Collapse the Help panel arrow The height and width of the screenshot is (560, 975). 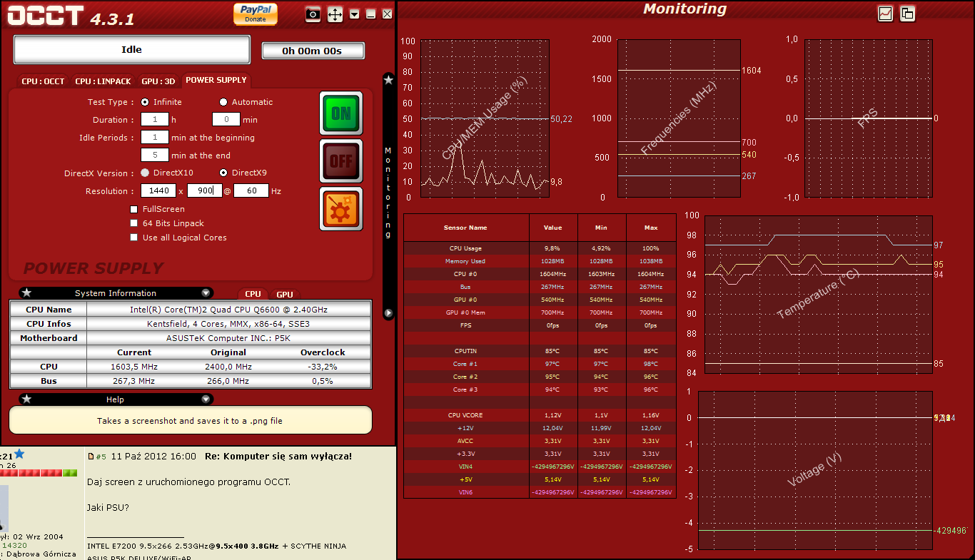(206, 399)
